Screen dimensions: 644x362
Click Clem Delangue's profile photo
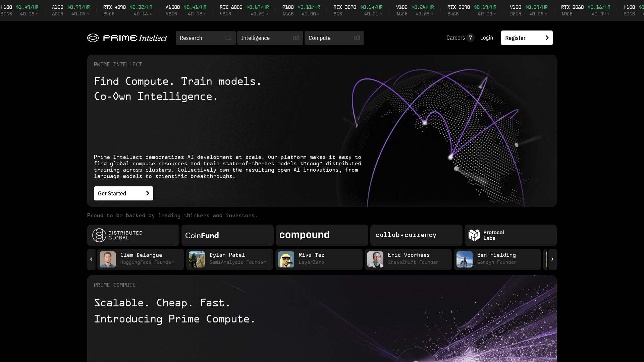[x=107, y=259]
